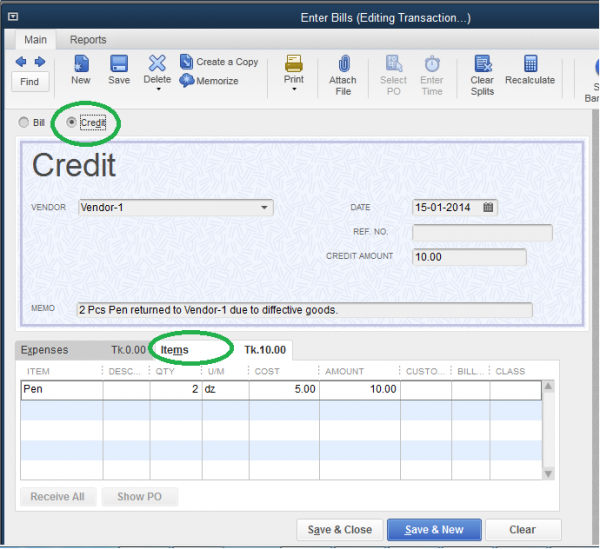Click Save & Close button
This screenshot has height=549, width=600.
(340, 529)
